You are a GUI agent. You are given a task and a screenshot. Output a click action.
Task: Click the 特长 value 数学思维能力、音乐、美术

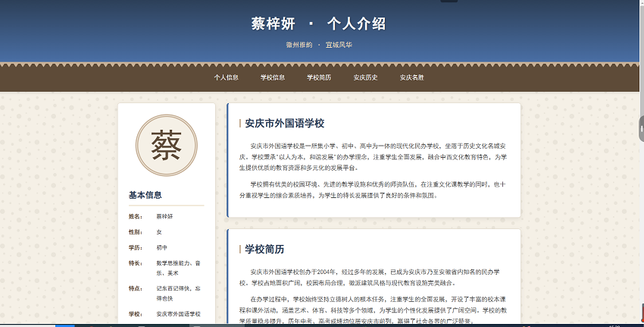pyautogui.click(x=178, y=267)
